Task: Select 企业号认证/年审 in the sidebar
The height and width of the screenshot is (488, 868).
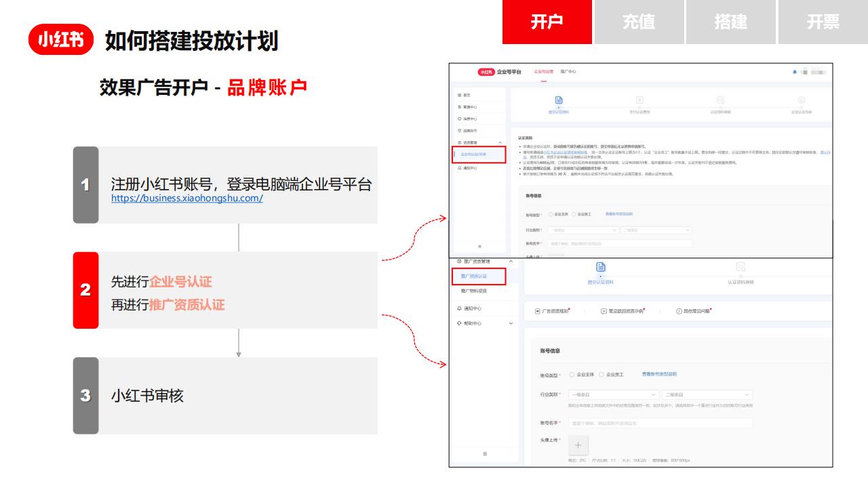Action: [478, 155]
